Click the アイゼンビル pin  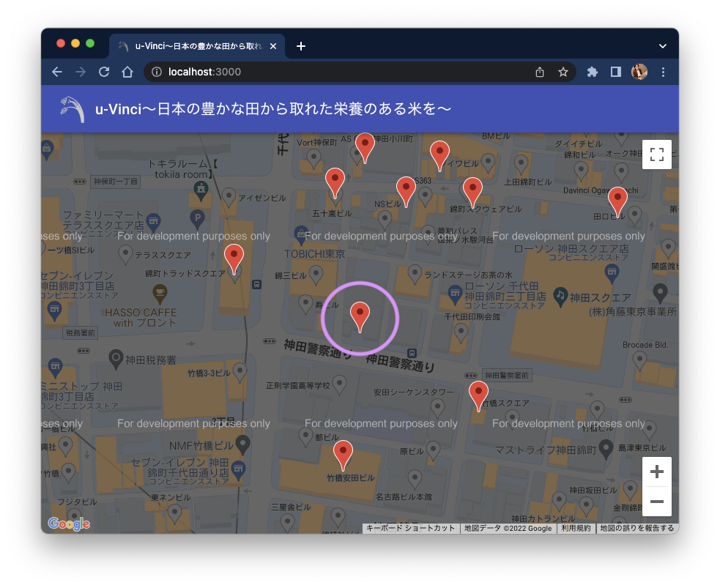coord(229,198)
